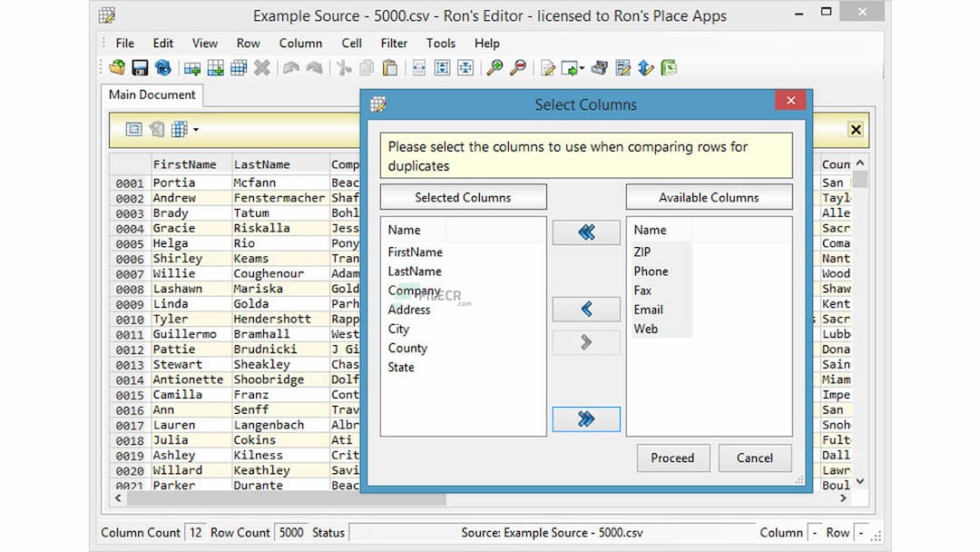The height and width of the screenshot is (552, 980).
Task: Highlight ZIP under Available Columns
Action: tap(642, 251)
